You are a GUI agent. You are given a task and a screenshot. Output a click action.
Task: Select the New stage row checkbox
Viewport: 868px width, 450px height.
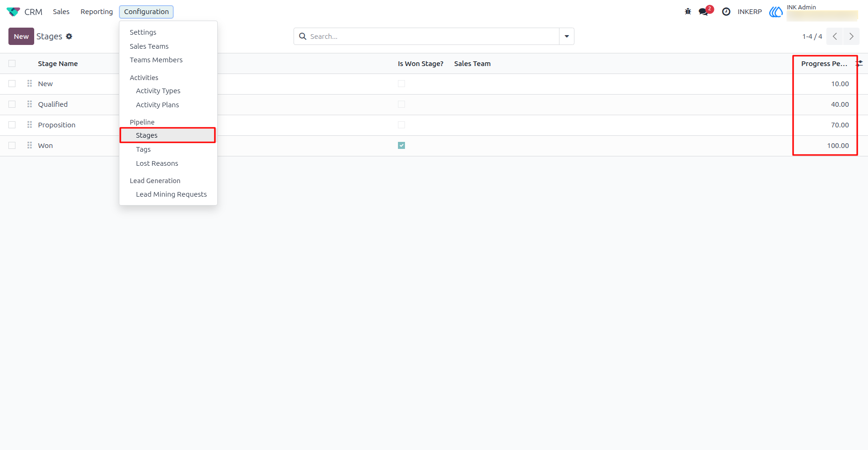pos(12,84)
